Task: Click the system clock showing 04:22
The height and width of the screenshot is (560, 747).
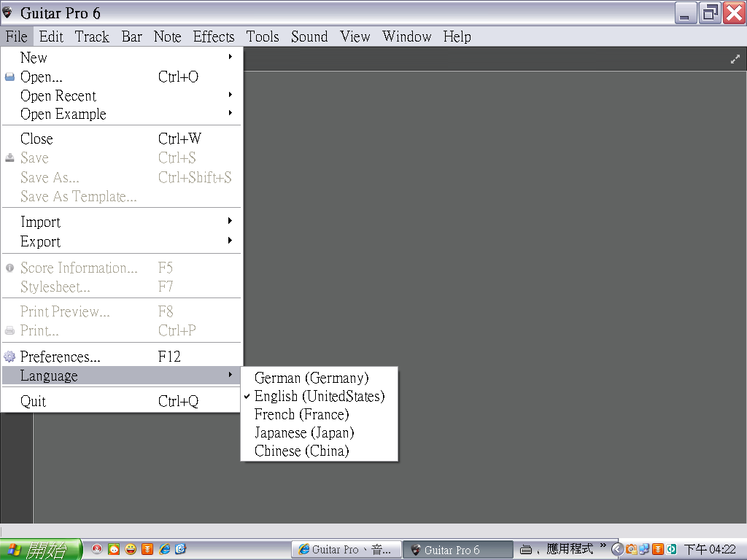Action: pos(711,550)
